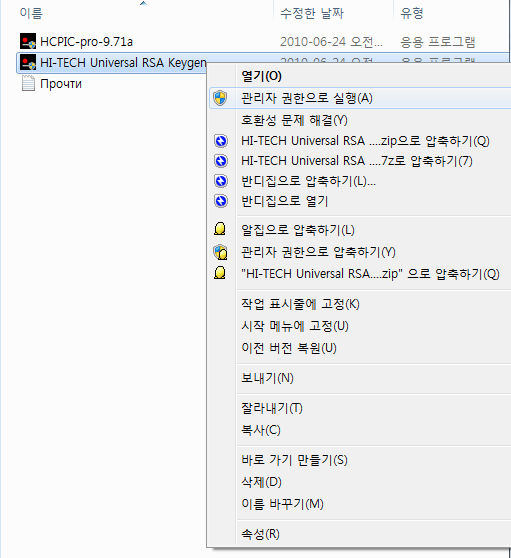Click the ALZip icon beside 알집으로 압축하기(L)
This screenshot has width=511, height=558.
pos(220,229)
